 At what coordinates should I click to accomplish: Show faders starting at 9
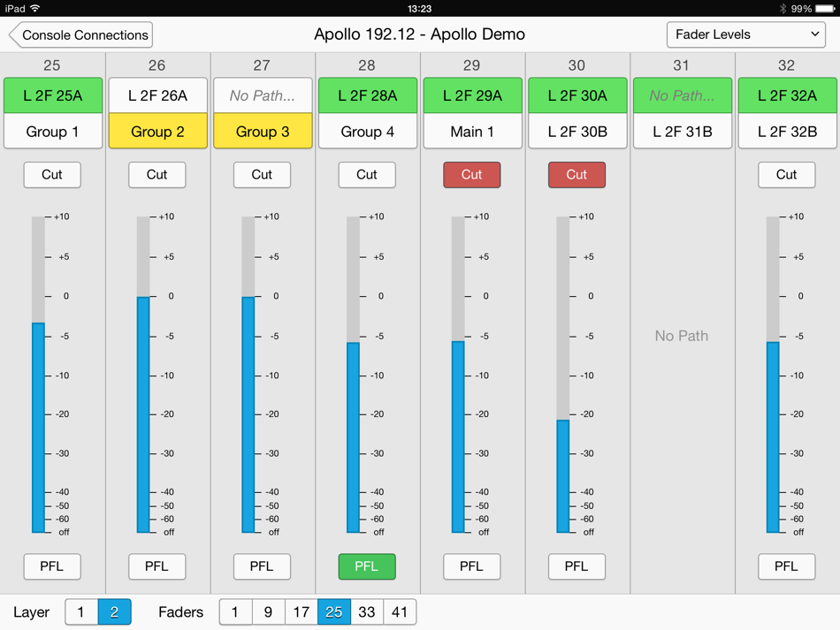coord(269,611)
